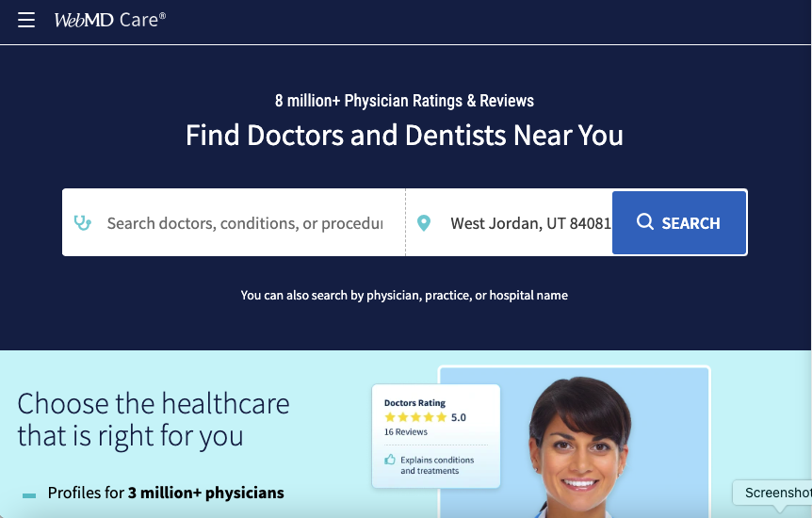Screen dimensions: 812x518
Task: Click the five gold stars rating
Action: pos(415,417)
